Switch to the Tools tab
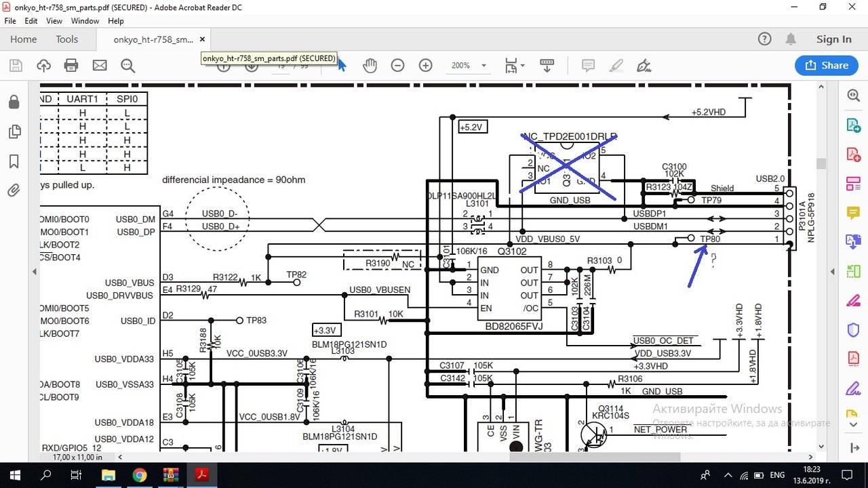Viewport: 868px width, 488px height. pos(66,39)
